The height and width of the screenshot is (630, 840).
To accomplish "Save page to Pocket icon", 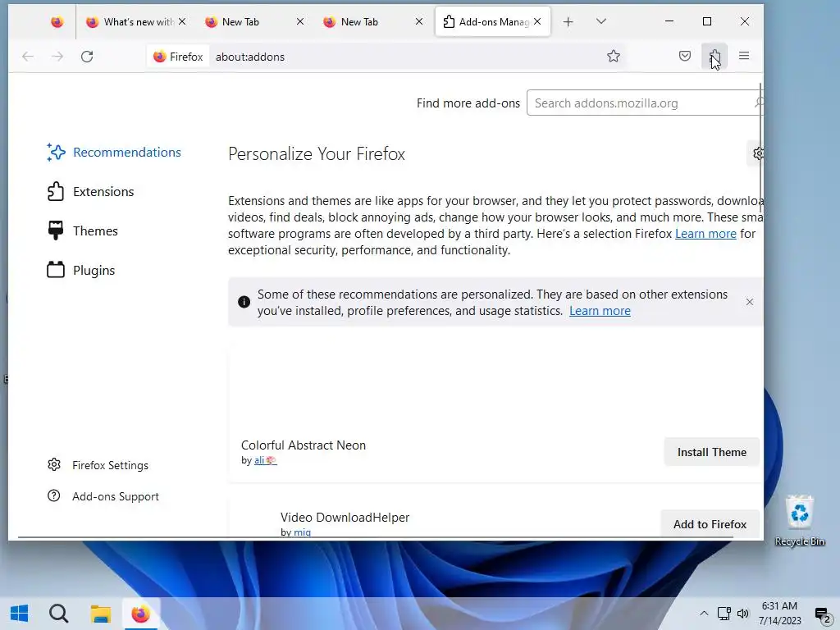I will tap(685, 56).
